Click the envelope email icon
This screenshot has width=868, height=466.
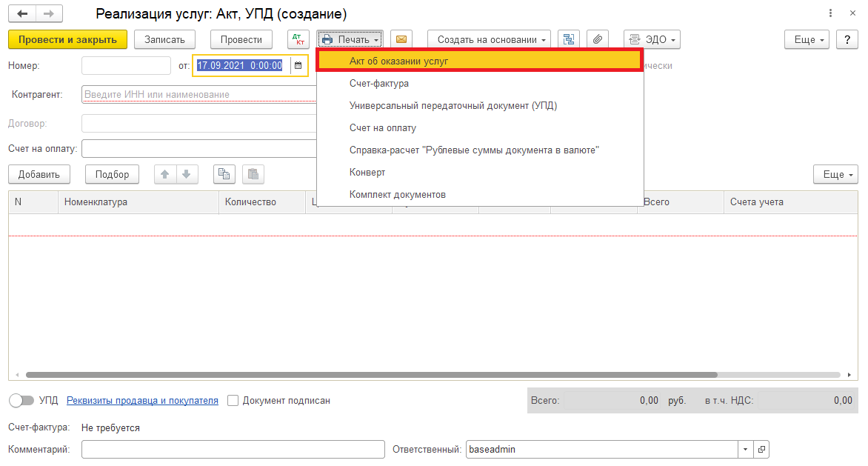[x=401, y=39]
